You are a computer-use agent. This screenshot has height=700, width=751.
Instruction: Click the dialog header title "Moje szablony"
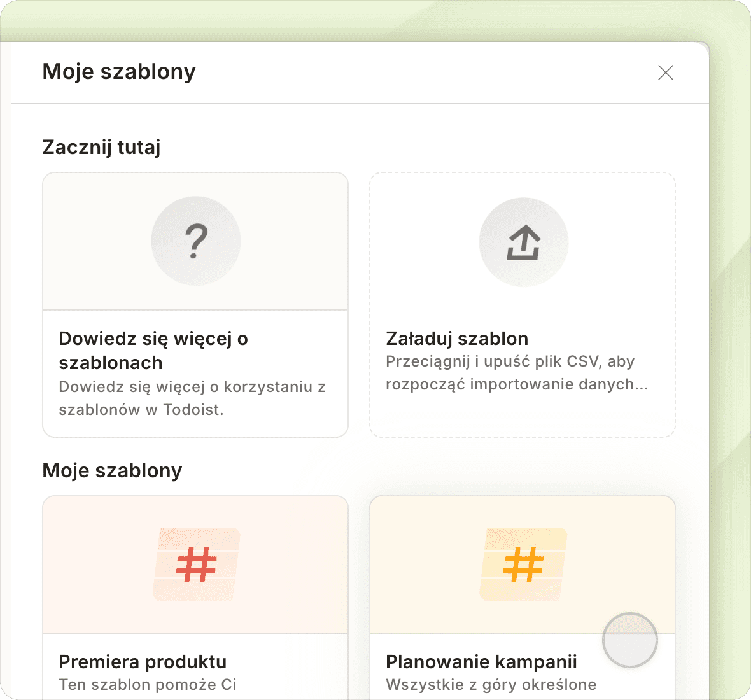pyautogui.click(x=119, y=72)
